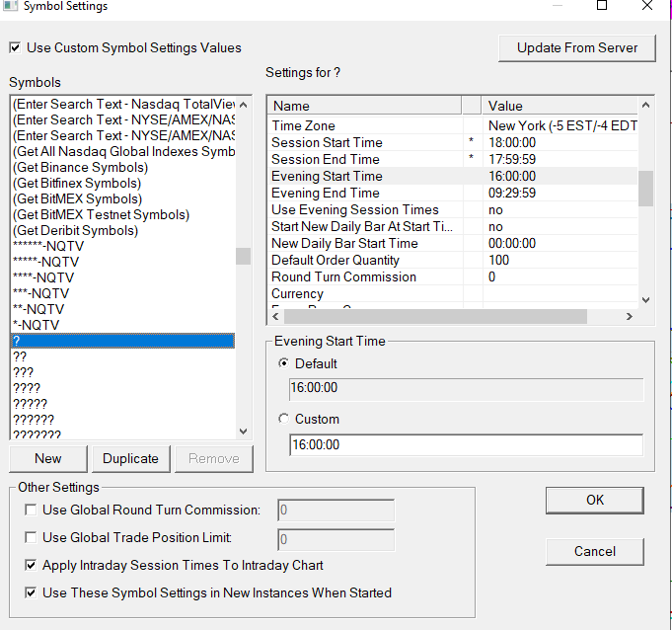Select the Currency setting row

(453, 293)
